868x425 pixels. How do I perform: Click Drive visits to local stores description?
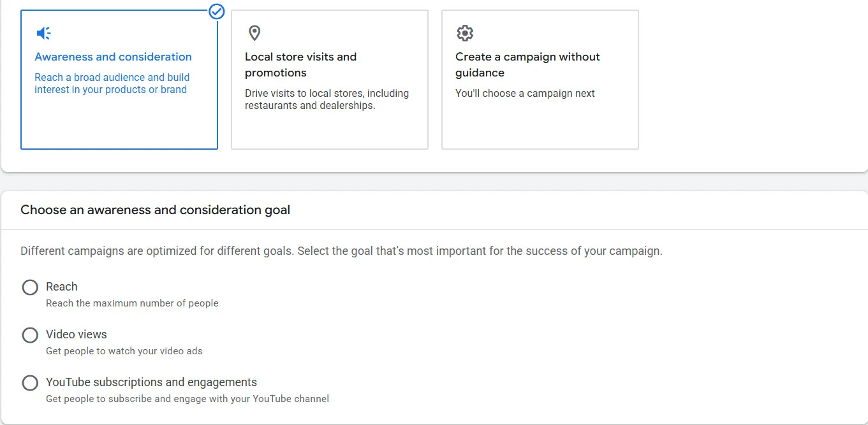pyautogui.click(x=327, y=99)
